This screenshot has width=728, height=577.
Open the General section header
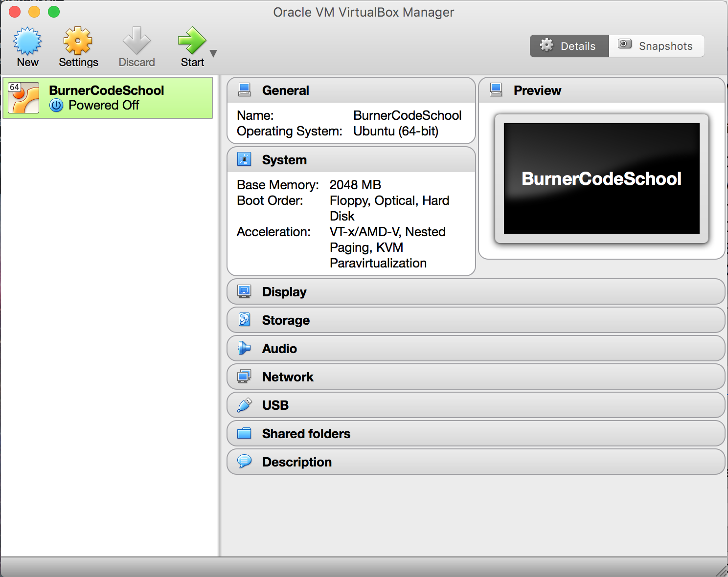(351, 90)
